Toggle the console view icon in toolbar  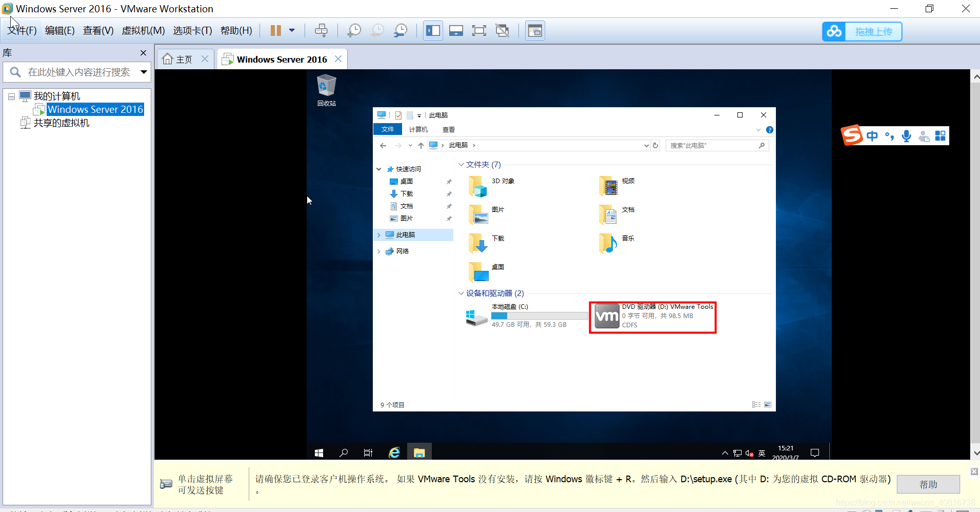point(535,31)
